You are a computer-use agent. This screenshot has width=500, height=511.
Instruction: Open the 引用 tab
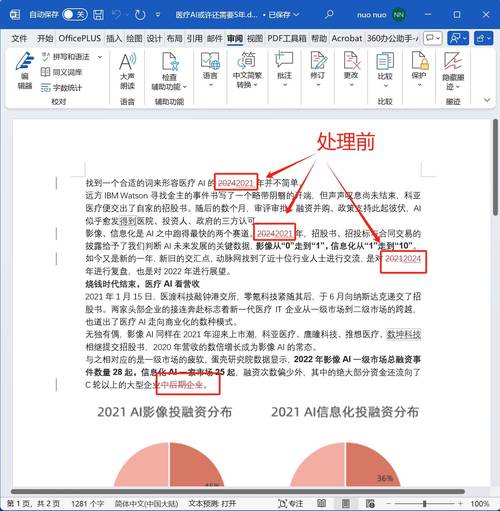(195, 39)
